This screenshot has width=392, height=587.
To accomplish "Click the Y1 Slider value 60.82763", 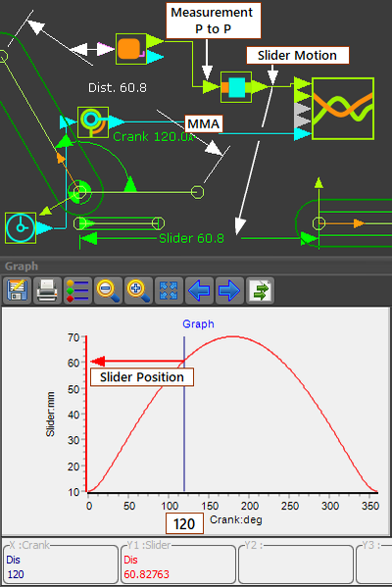I will coord(146,574).
